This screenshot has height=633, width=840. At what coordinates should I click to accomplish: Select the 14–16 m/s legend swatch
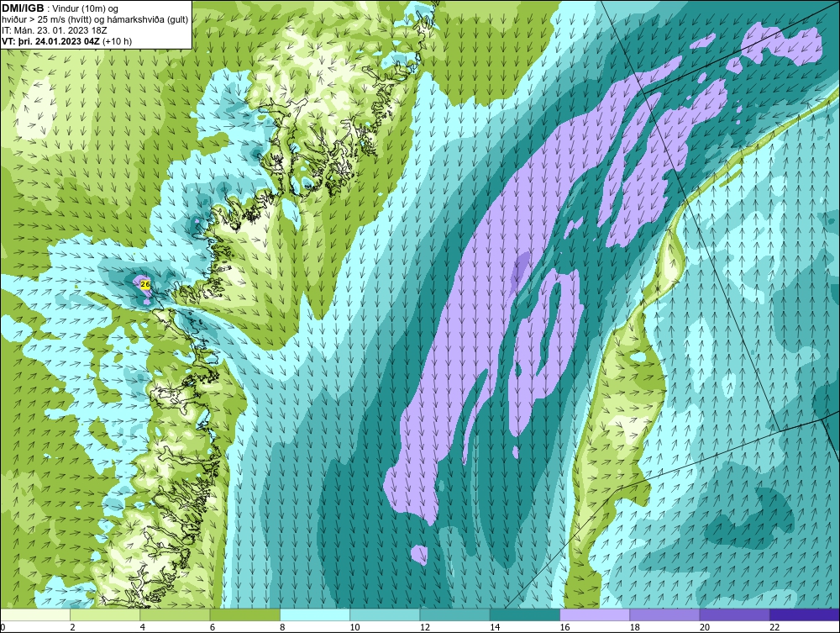tap(524, 615)
